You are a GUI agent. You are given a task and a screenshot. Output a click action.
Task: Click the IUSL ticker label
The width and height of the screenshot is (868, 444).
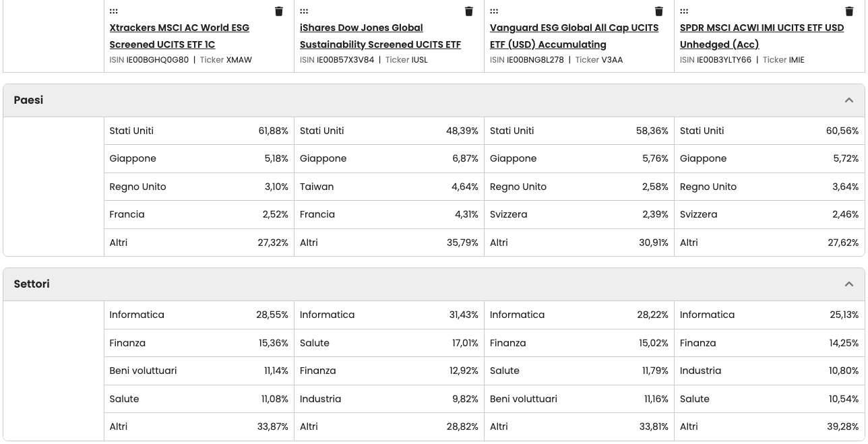tap(419, 60)
